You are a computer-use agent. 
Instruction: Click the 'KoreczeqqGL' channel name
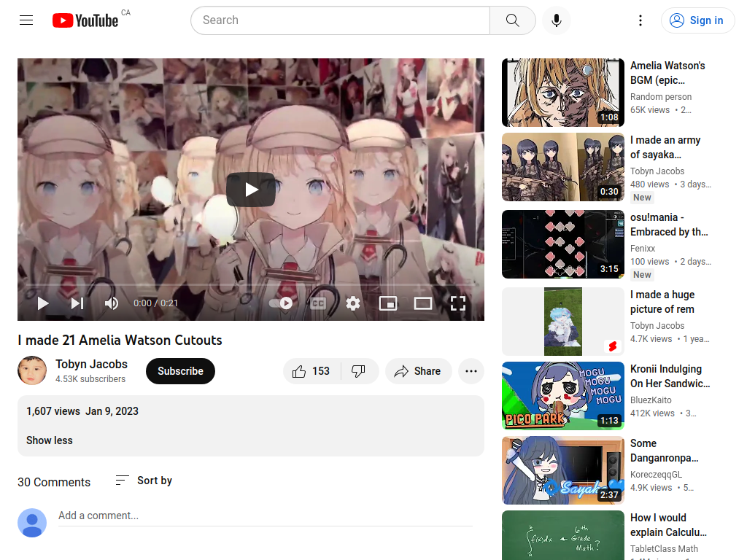click(x=656, y=474)
